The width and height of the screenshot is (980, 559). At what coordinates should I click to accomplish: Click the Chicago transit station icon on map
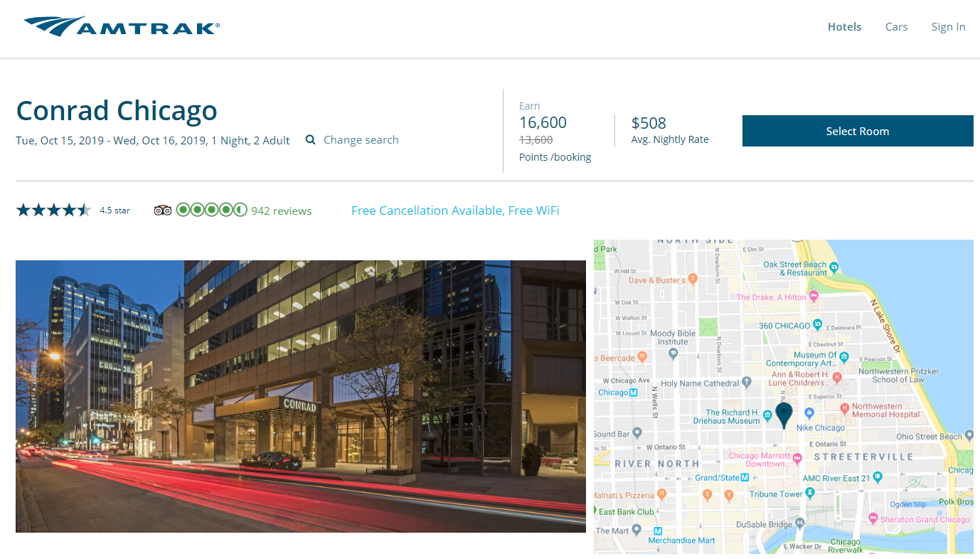(x=633, y=392)
